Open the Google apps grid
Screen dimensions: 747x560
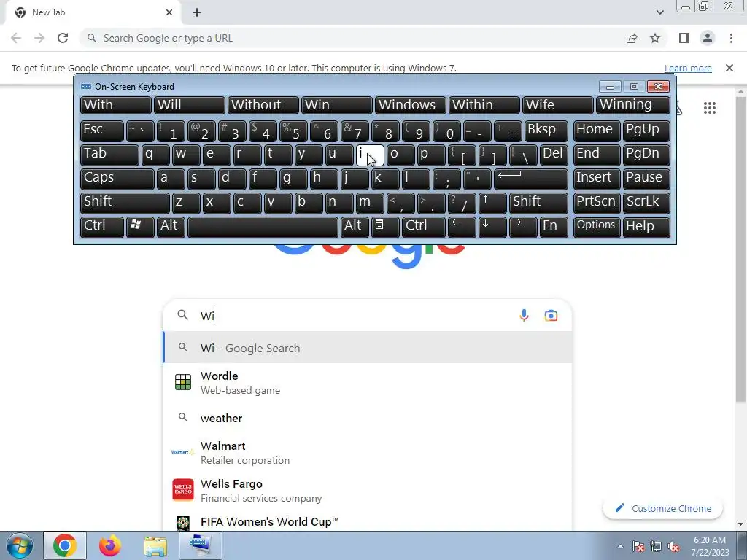(x=709, y=108)
